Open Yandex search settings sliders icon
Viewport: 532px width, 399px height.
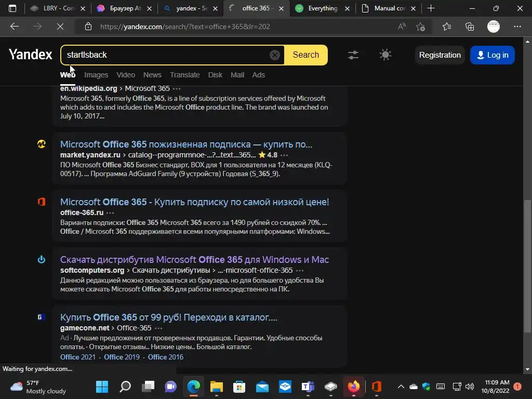click(353, 55)
